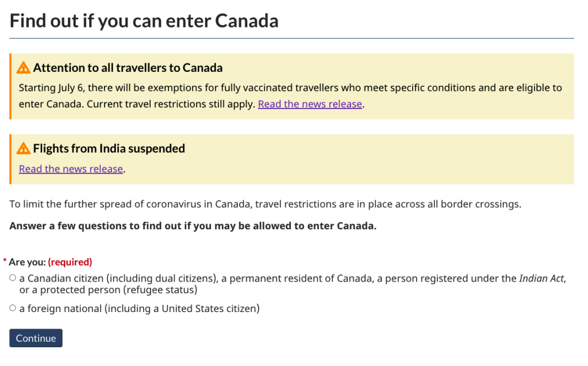588x366 pixels.
Task: Click the italic 'Indian Act' text
Action: [x=541, y=279]
